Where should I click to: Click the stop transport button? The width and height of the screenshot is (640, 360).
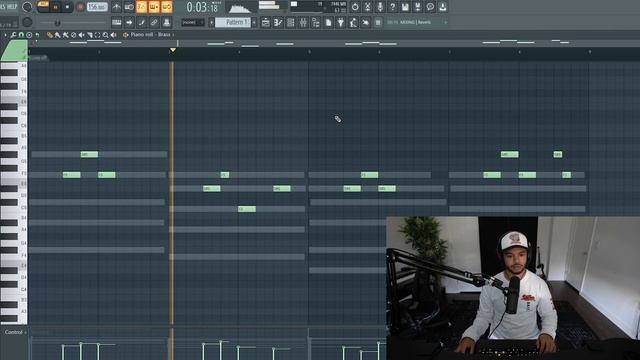pyautogui.click(x=67, y=7)
